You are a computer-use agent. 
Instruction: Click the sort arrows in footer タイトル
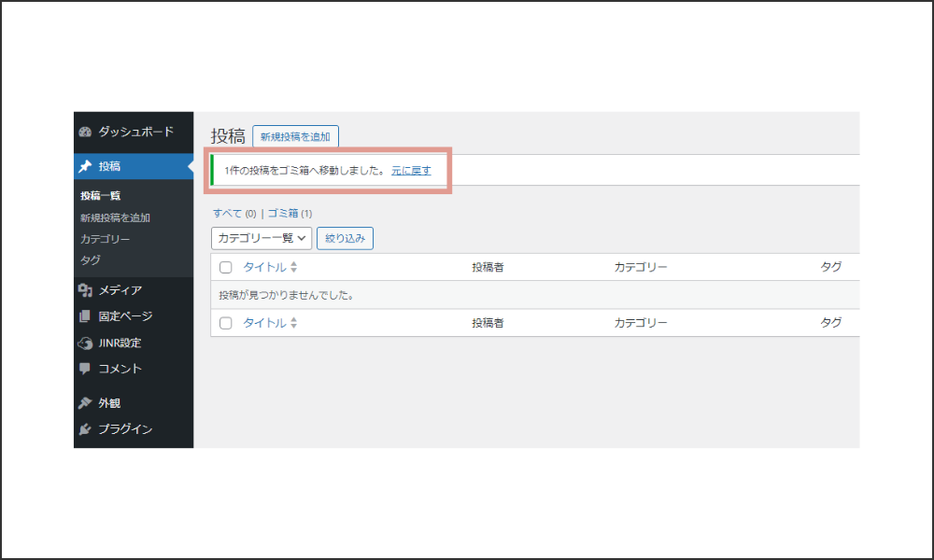pyautogui.click(x=293, y=323)
